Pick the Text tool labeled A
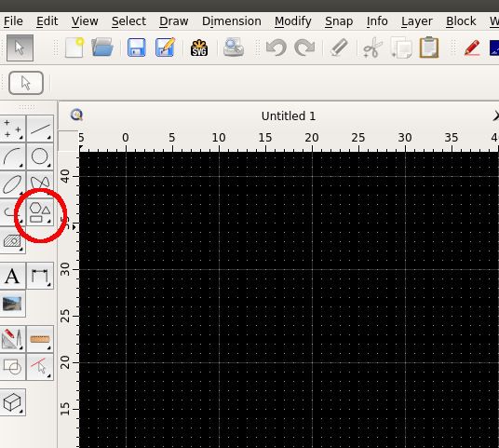 [x=12, y=276]
